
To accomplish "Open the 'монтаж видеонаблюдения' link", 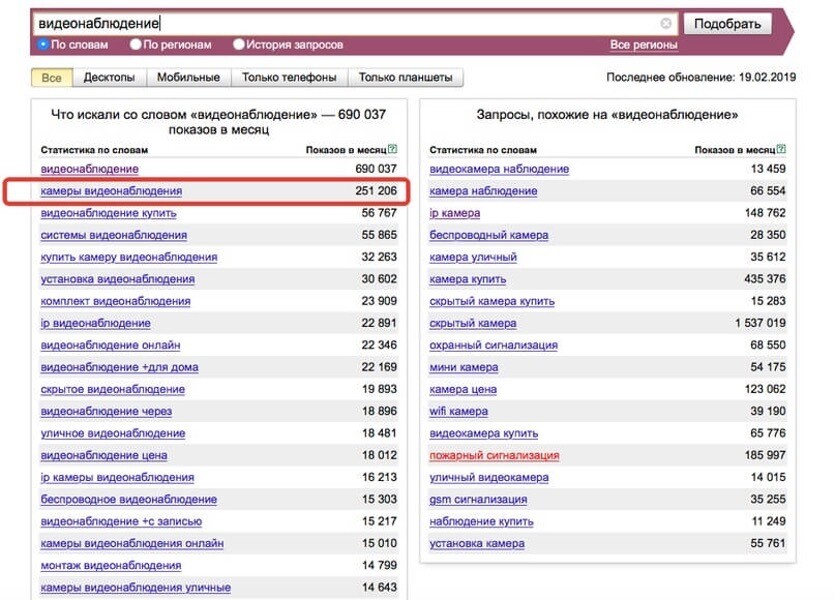I will click(111, 565).
